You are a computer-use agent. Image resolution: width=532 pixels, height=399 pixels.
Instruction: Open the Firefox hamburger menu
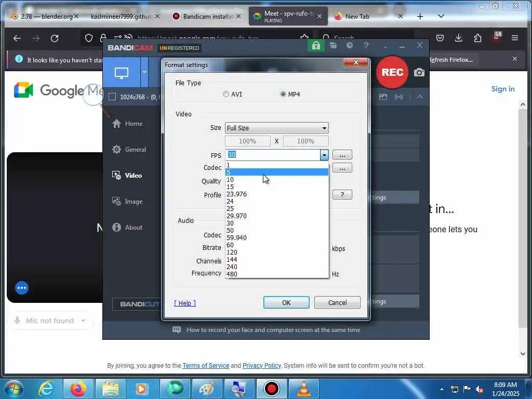click(515, 37)
